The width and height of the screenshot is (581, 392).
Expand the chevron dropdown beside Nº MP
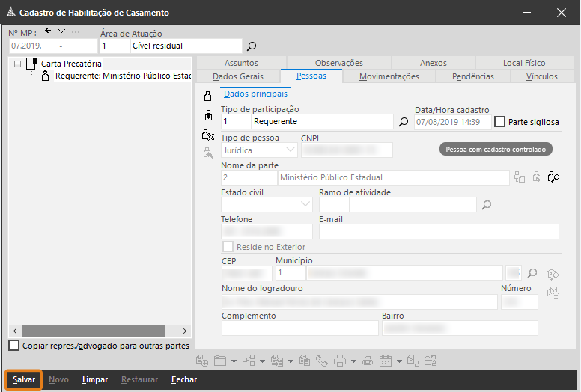click(62, 31)
